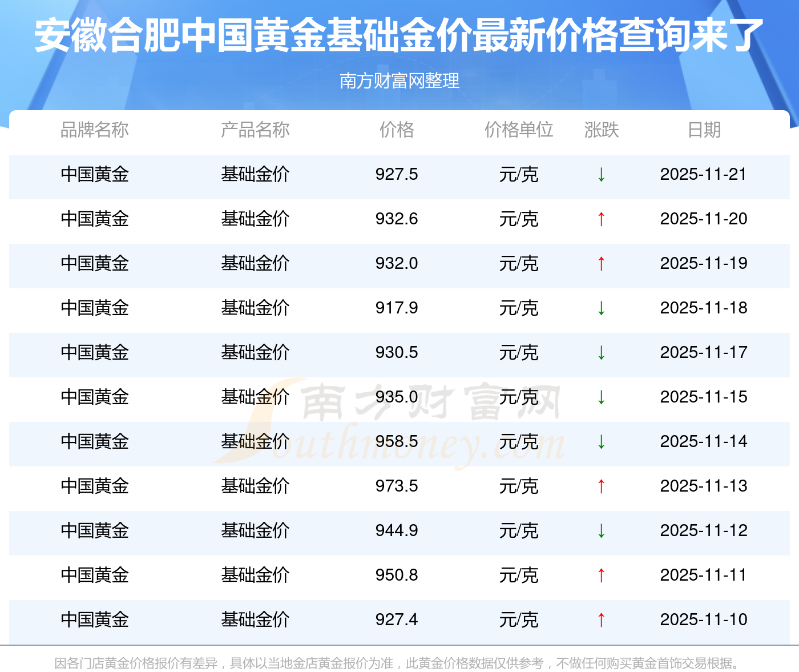This screenshot has height=672, width=799.
Task: Click 中国黄金 in the 2025-11-21 row
Action: pyautogui.click(x=95, y=174)
